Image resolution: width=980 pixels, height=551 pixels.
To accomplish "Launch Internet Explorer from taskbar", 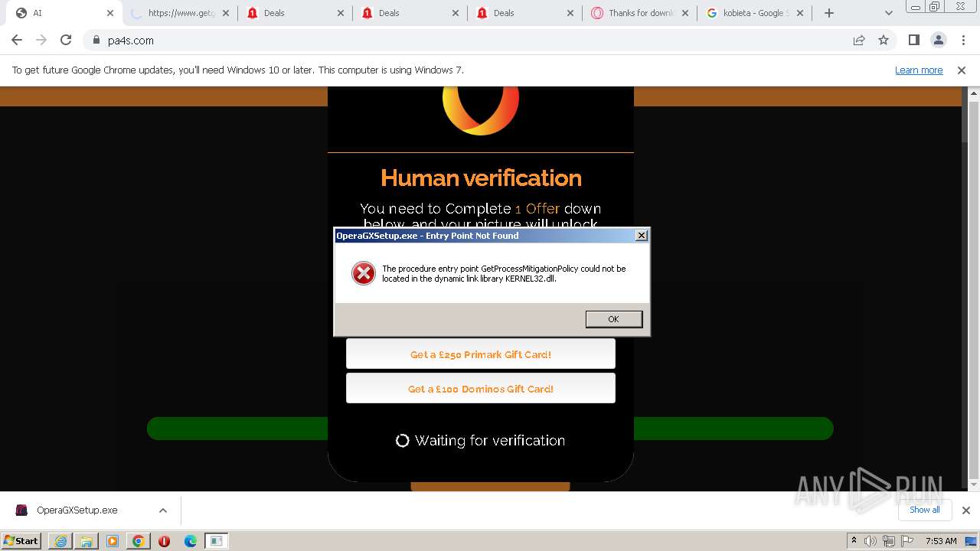I will [60, 541].
